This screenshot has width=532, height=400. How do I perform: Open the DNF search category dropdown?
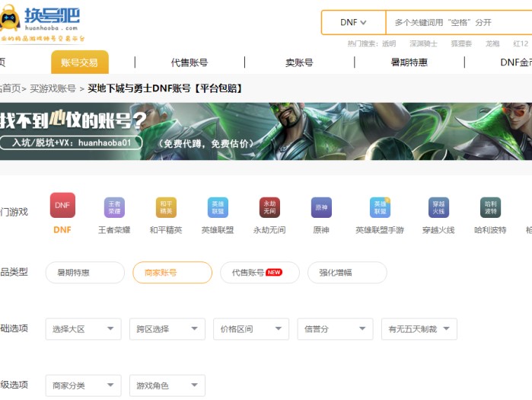click(x=353, y=22)
